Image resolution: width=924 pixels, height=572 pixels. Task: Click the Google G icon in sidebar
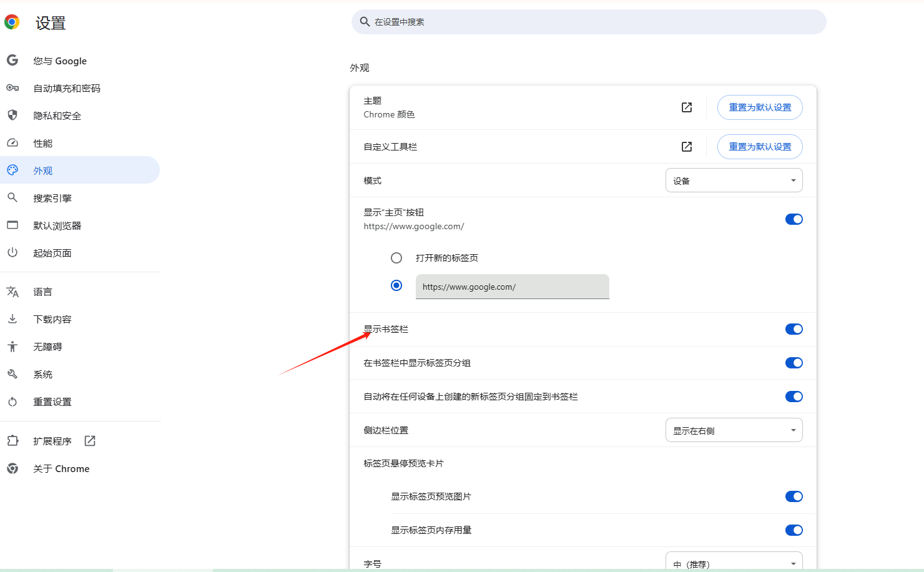(12, 60)
